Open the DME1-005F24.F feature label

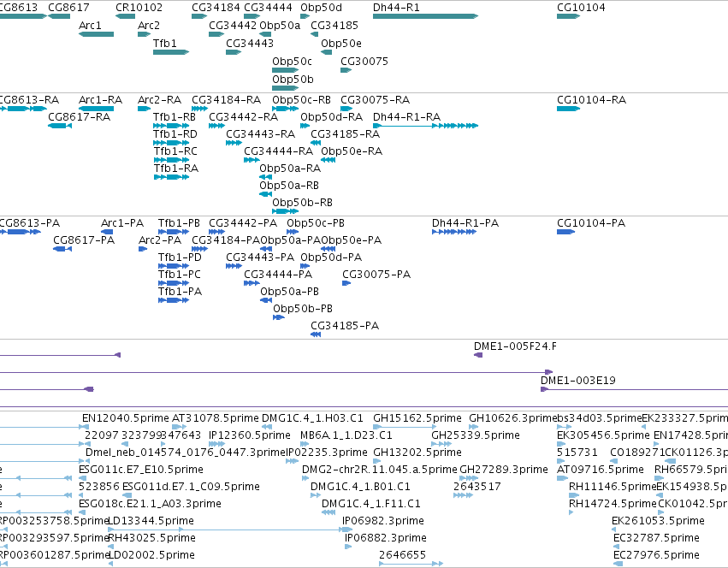pos(515,346)
